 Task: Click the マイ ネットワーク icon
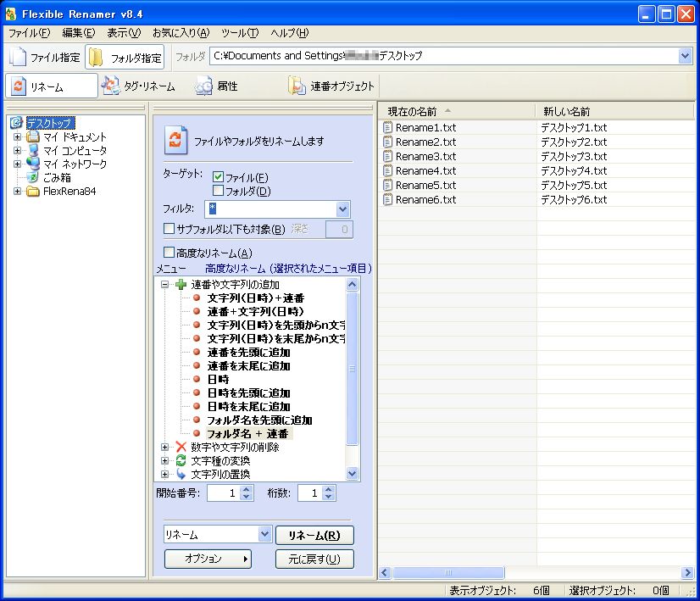pos(32,164)
